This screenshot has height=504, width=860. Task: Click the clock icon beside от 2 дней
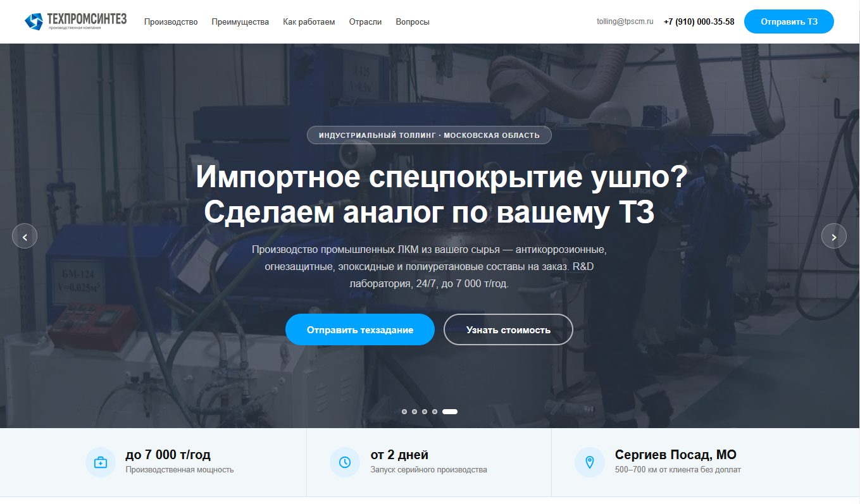tap(345, 462)
